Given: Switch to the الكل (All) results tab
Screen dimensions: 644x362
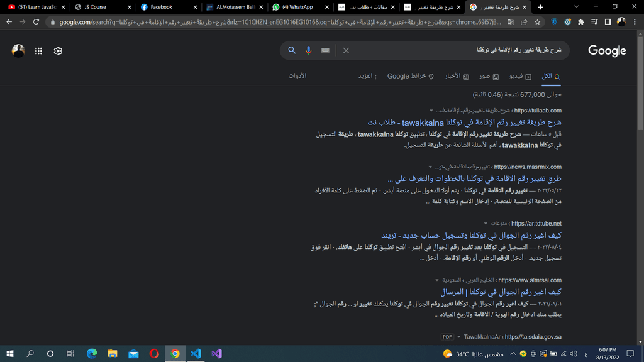Looking at the screenshot, I should coord(551,76).
